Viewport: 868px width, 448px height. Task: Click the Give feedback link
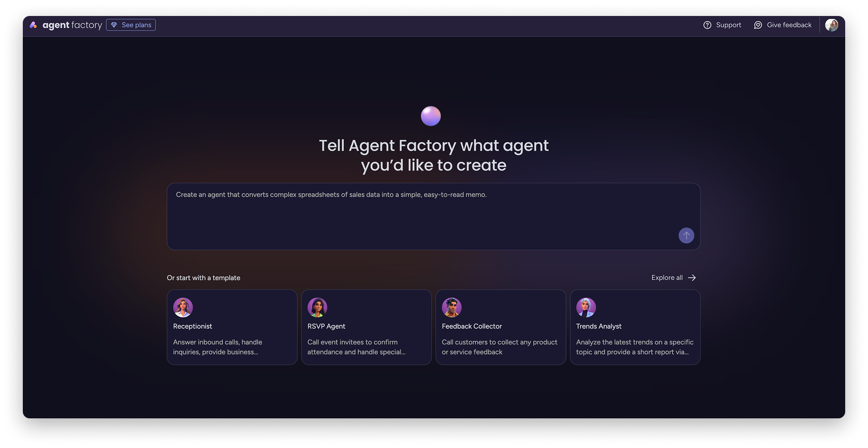click(789, 25)
